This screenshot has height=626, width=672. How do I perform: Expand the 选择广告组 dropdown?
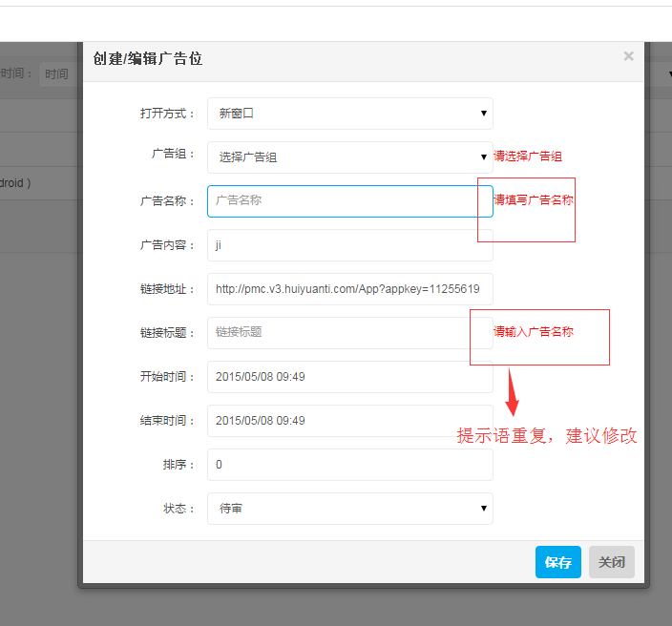tap(349, 157)
